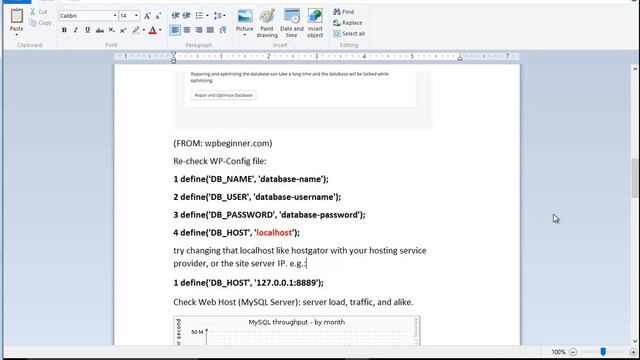640x360 pixels.
Task: Open the font color dropdown arrow
Action: tap(160, 30)
